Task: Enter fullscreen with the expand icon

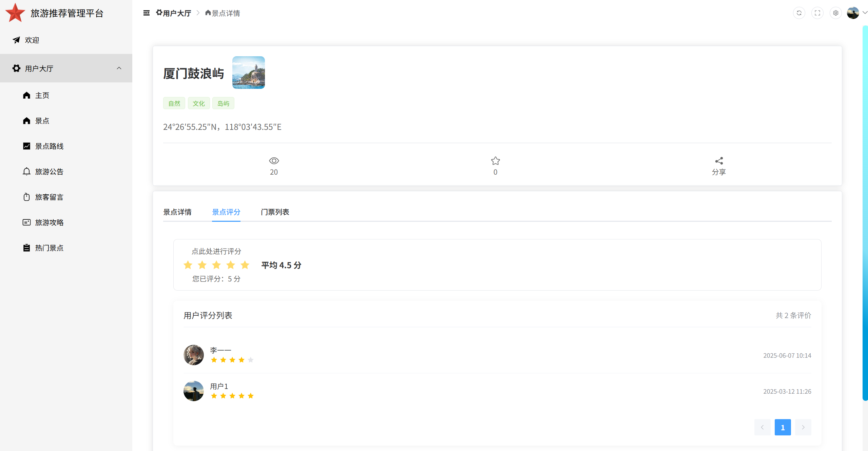Action: pos(817,13)
